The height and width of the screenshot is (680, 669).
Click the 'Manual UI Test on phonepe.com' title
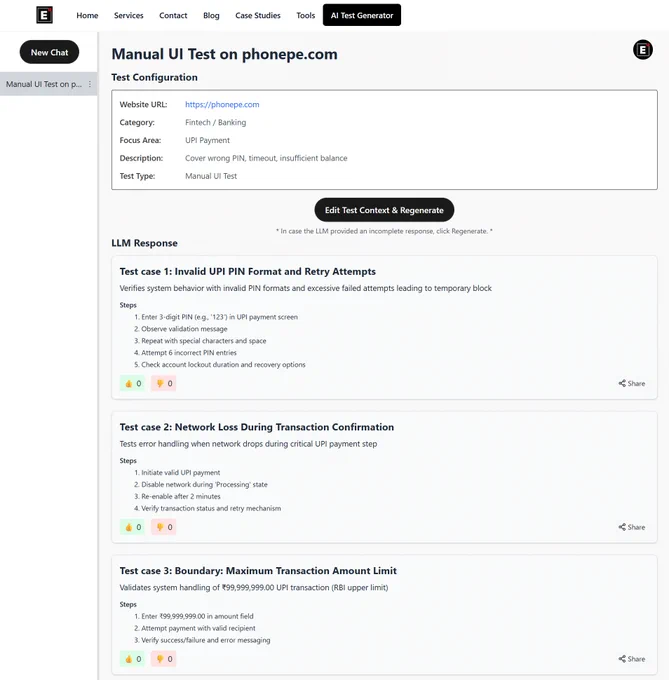click(225, 54)
